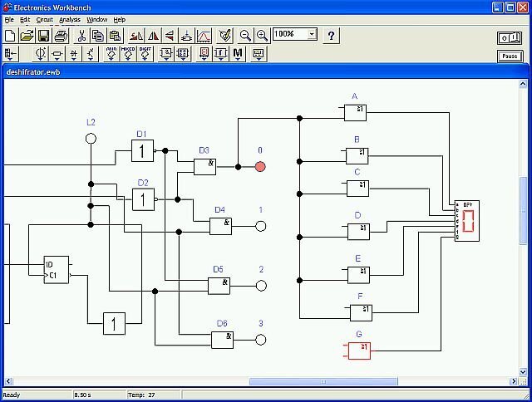Open the Indicators parts bin
532x402 pixels.
click(204, 54)
